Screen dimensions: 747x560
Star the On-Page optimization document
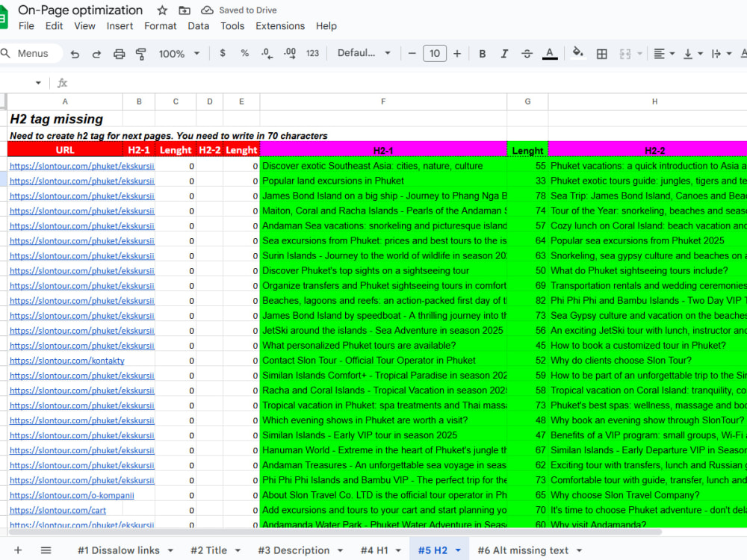click(162, 10)
